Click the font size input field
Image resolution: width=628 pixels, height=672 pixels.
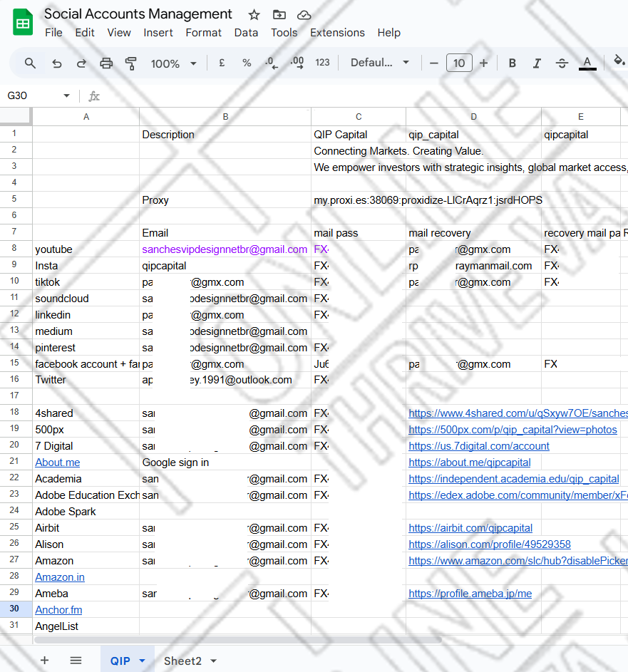pos(459,63)
